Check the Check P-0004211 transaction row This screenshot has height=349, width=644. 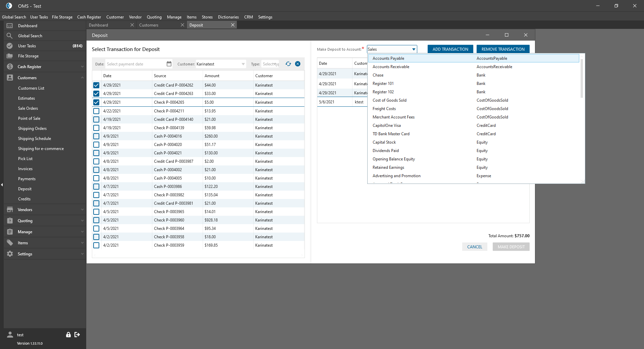click(x=96, y=111)
